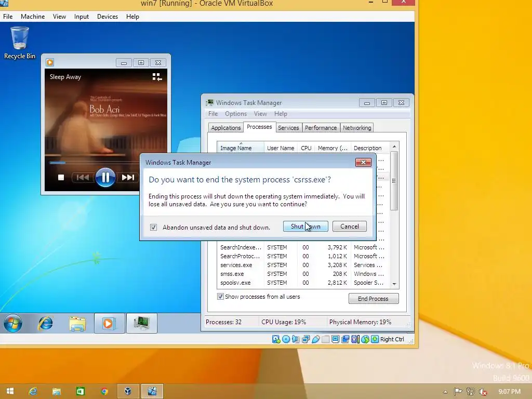Click the host tray volume muted icon
The height and width of the screenshot is (399, 532).
[483, 392]
